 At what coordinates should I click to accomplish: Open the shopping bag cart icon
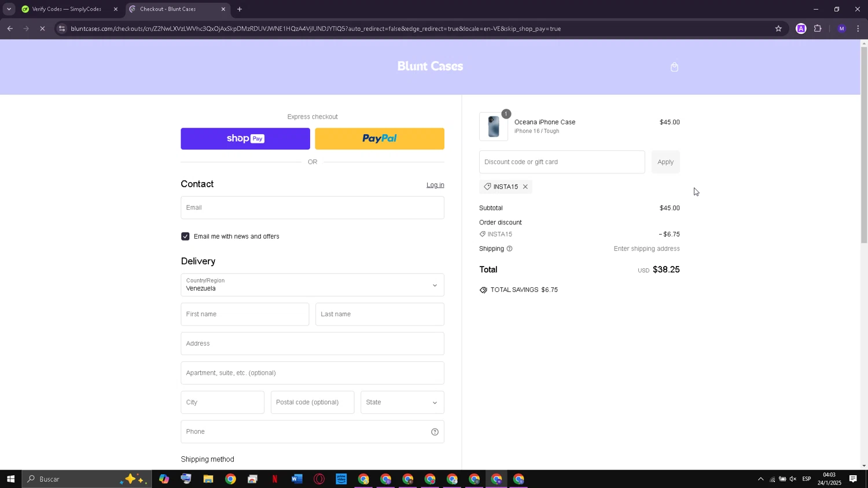tap(674, 67)
